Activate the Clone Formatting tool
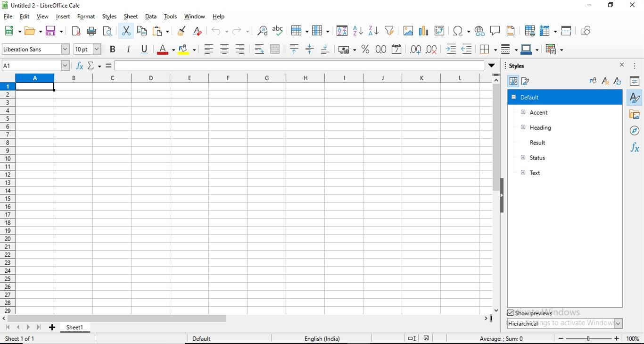 click(181, 31)
